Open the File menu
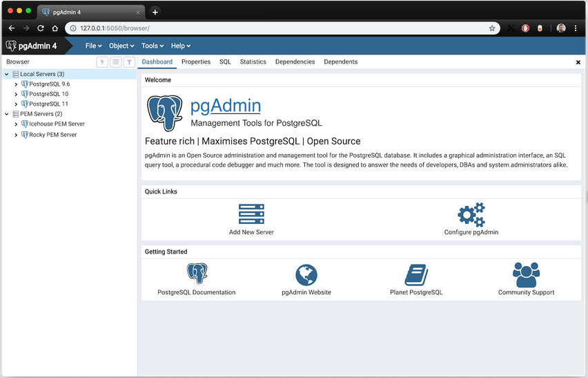This screenshot has height=378, width=588. tap(93, 46)
